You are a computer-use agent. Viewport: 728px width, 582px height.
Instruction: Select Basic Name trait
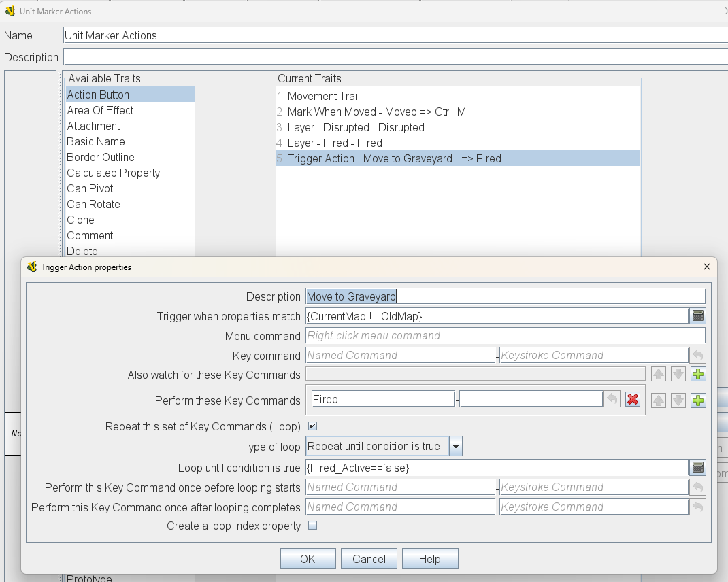[131, 141]
